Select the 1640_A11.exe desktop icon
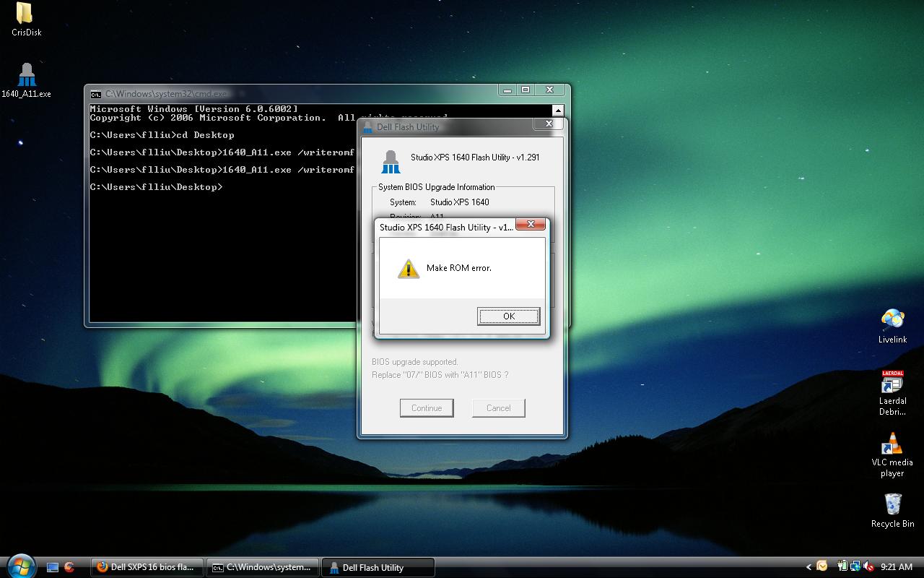 point(26,80)
